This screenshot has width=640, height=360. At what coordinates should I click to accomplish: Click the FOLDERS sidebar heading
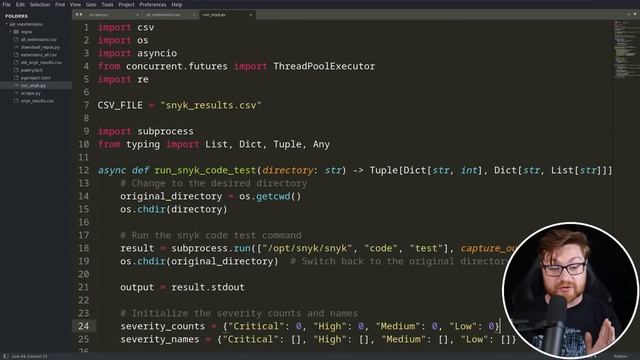[x=16, y=16]
